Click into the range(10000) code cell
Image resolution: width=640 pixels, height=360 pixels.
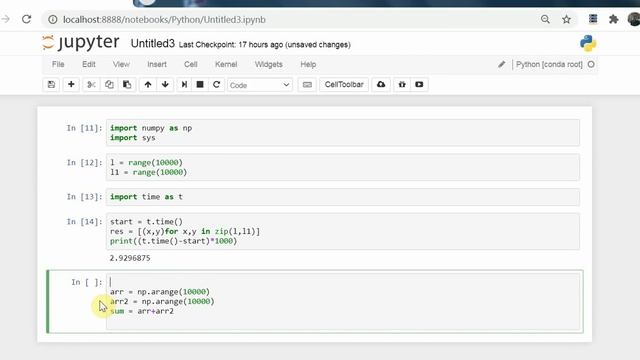click(x=342, y=167)
